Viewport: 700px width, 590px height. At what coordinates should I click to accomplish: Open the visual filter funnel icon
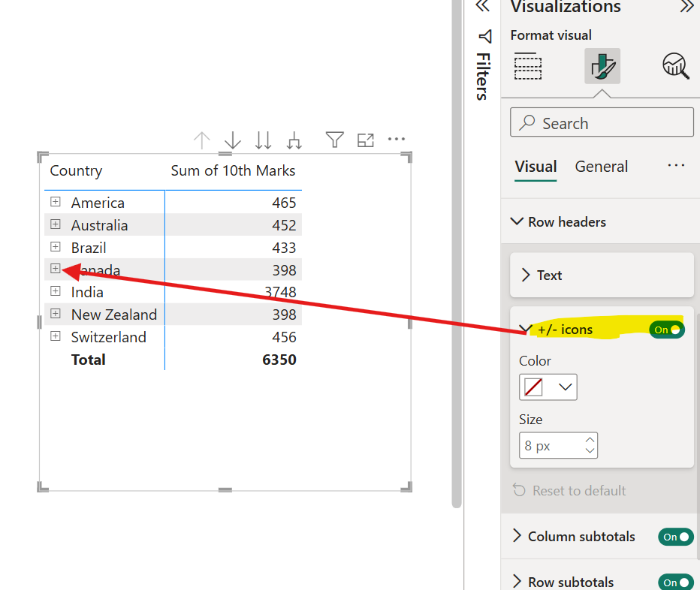click(334, 140)
